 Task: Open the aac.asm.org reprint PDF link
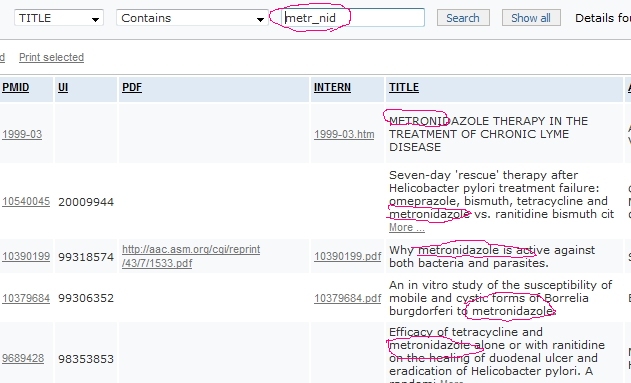click(191, 256)
